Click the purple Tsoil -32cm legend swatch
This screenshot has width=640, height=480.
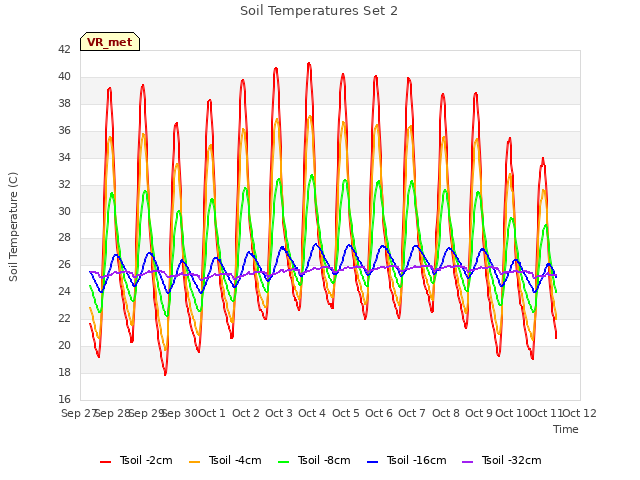[467, 462]
